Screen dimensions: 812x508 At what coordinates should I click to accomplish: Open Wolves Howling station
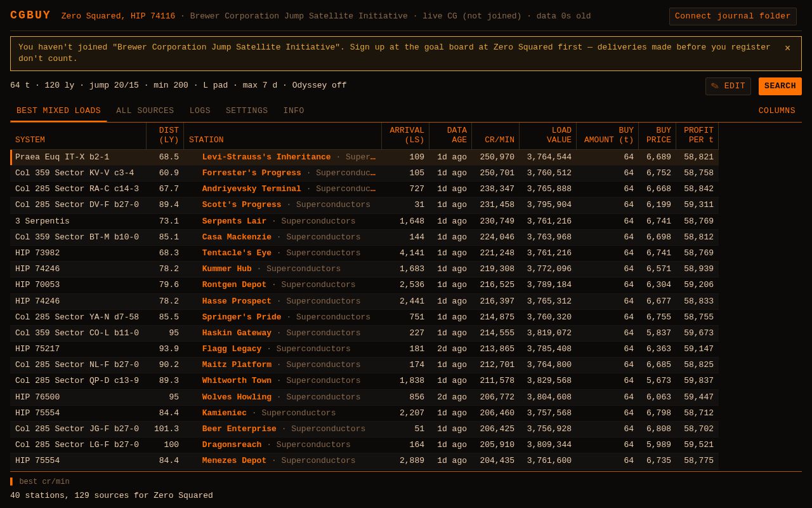(237, 398)
